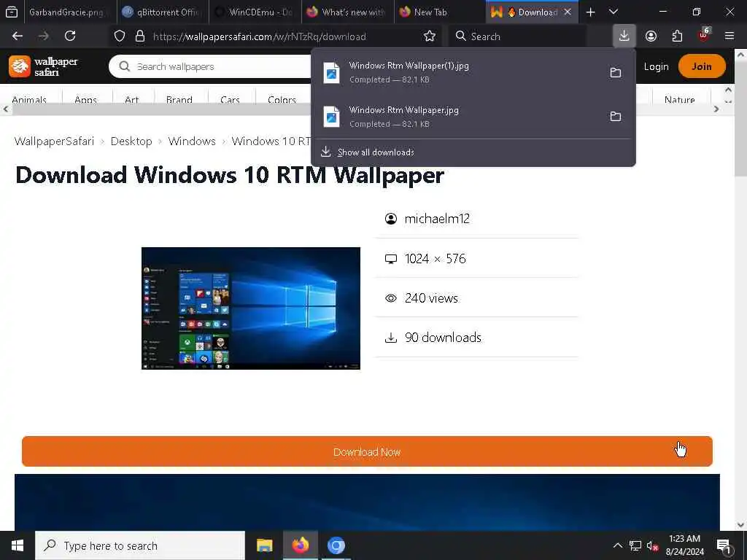
Task: Switch to WinCDEmu tab
Action: (255, 12)
